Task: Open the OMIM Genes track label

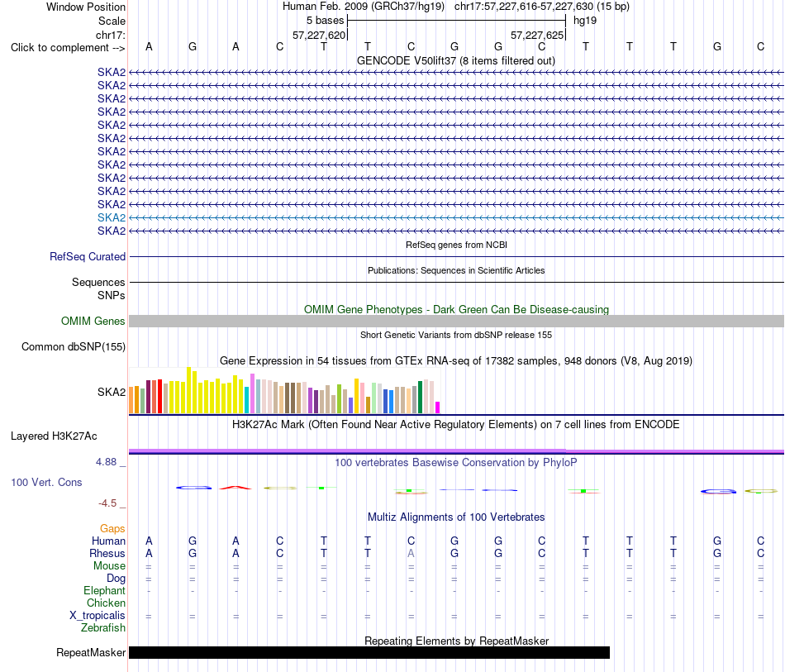Action: click(x=93, y=321)
